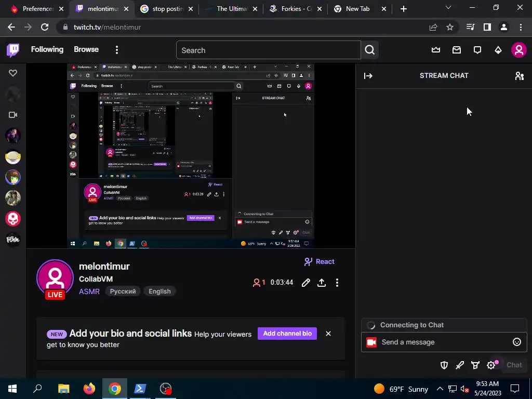Click the Русский tag
This screenshot has width=532, height=399.
pyautogui.click(x=123, y=291)
